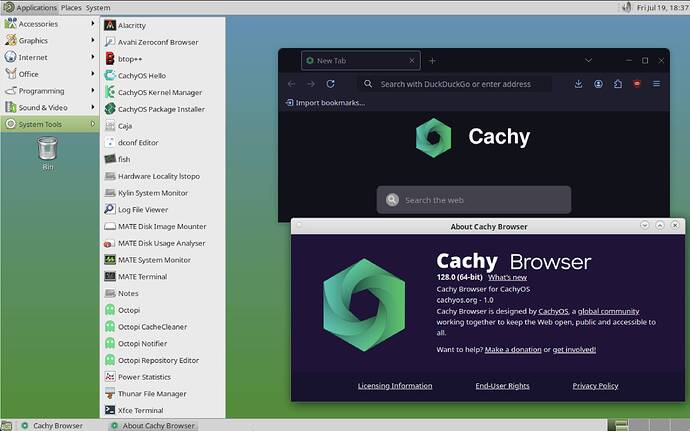690x431 pixels.
Task: Open CachyOS Hello
Action: [x=163, y=76]
